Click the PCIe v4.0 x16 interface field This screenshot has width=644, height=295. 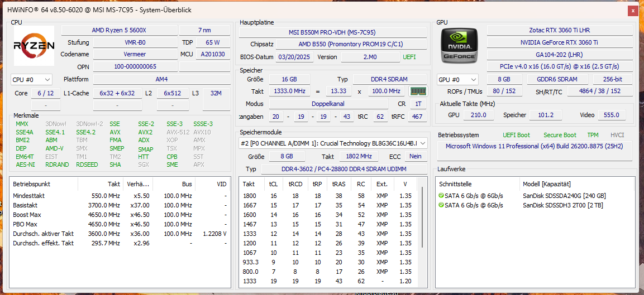[x=560, y=66]
